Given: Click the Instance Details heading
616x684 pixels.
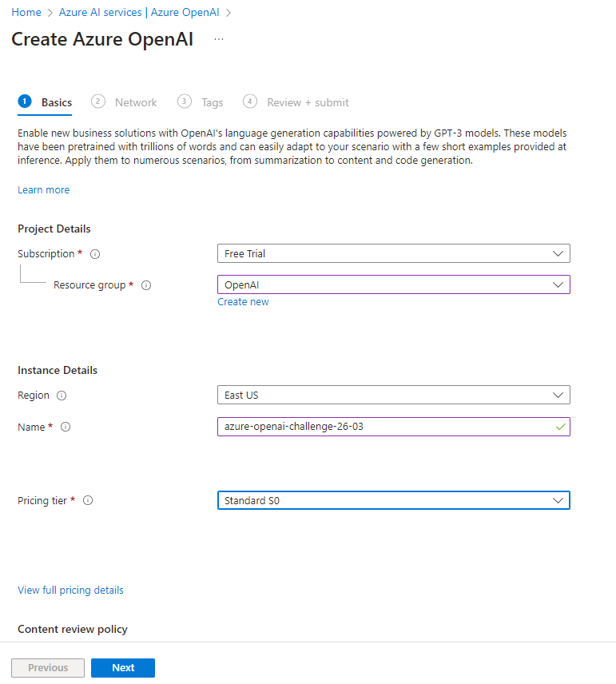Looking at the screenshot, I should click(x=58, y=370).
